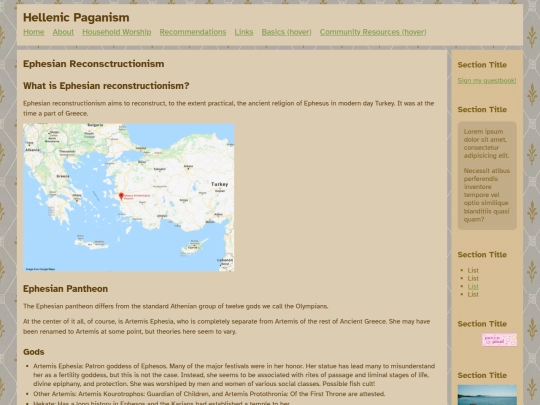Go to the About page
The width and height of the screenshot is (540, 405).
[x=63, y=32]
